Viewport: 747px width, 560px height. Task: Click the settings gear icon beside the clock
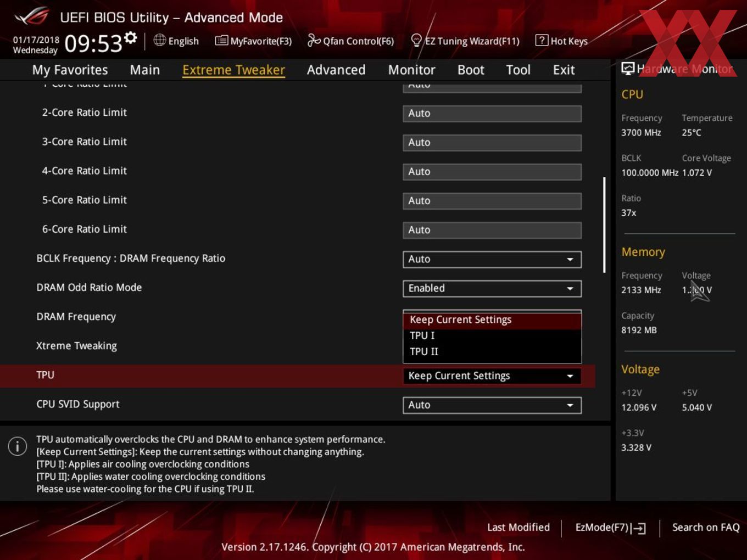[130, 38]
